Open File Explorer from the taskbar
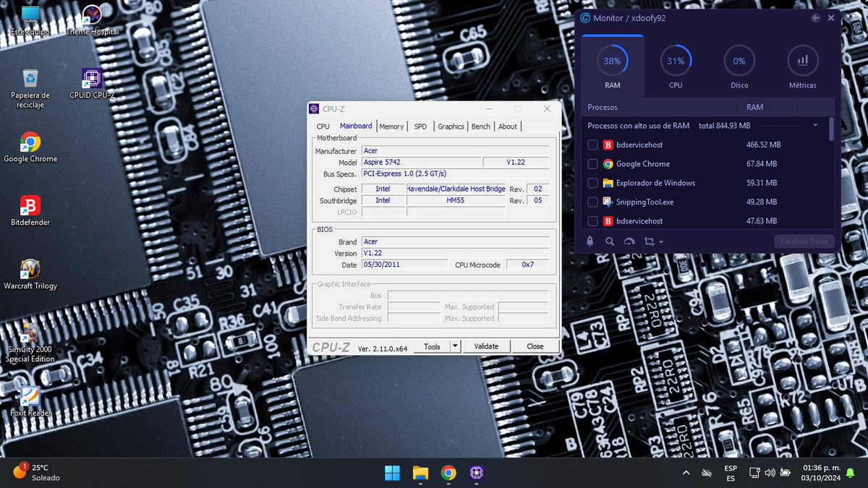 pos(420,473)
